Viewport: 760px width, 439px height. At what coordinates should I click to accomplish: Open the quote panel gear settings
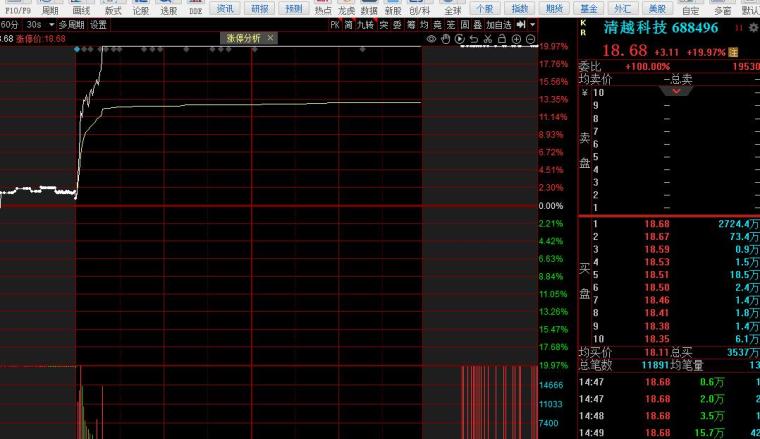(x=753, y=28)
